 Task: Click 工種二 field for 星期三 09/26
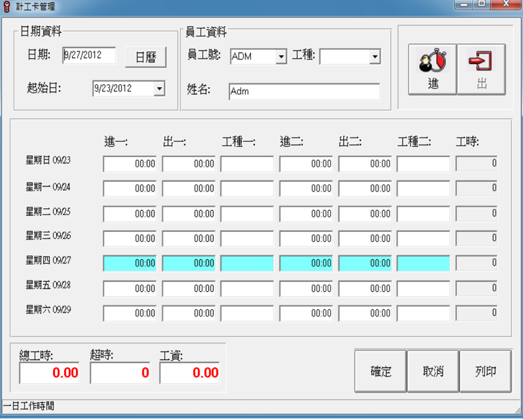tap(423, 239)
